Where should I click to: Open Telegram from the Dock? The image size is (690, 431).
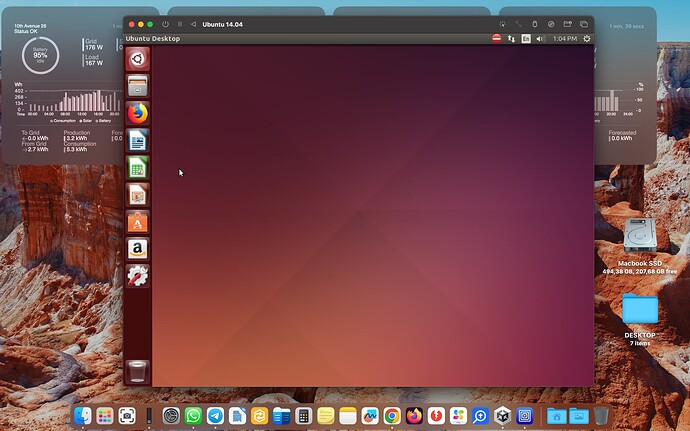tap(215, 416)
